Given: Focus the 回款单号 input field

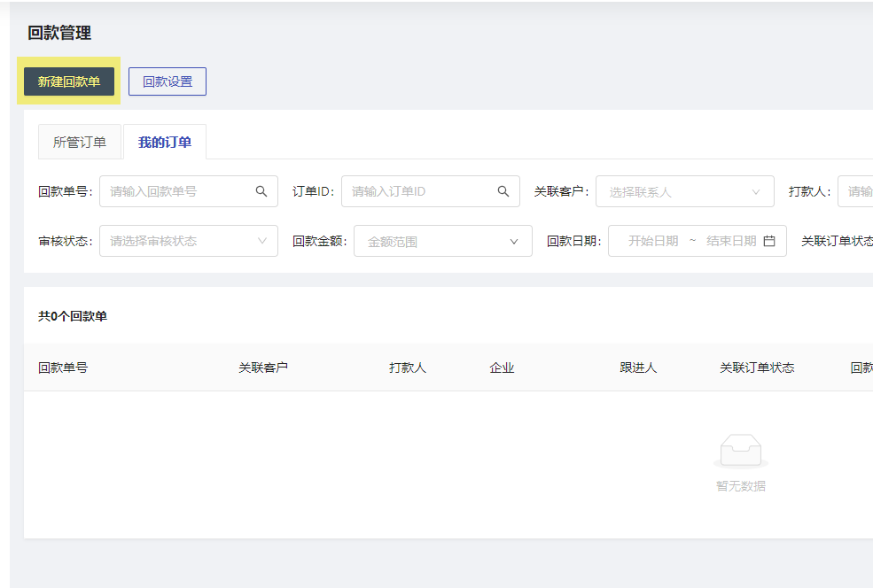Looking at the screenshot, I should 189,191.
